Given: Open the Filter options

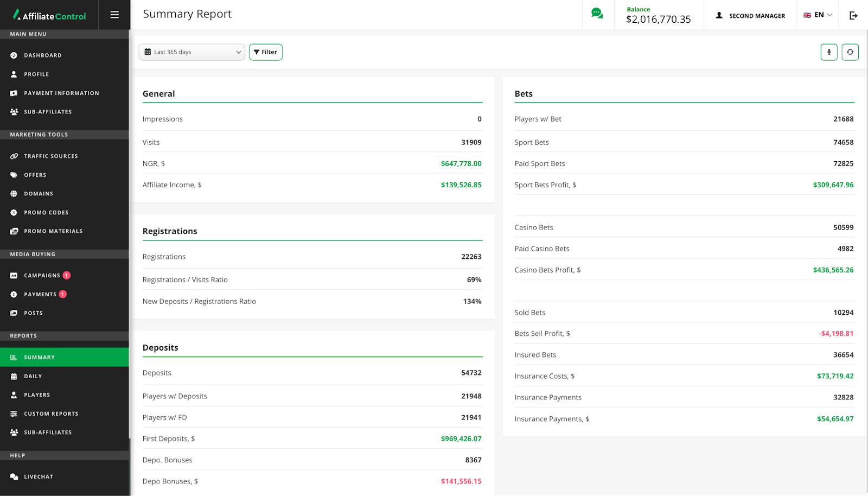Looking at the screenshot, I should point(266,52).
